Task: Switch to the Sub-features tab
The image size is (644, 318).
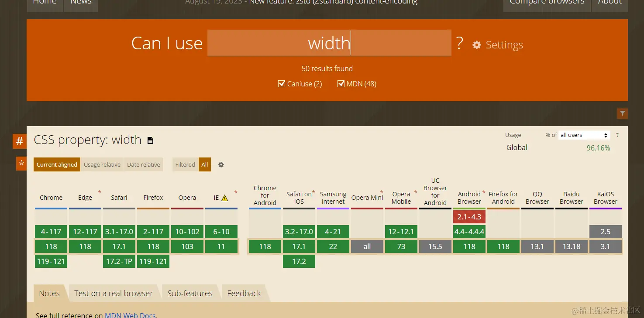Action: click(190, 293)
